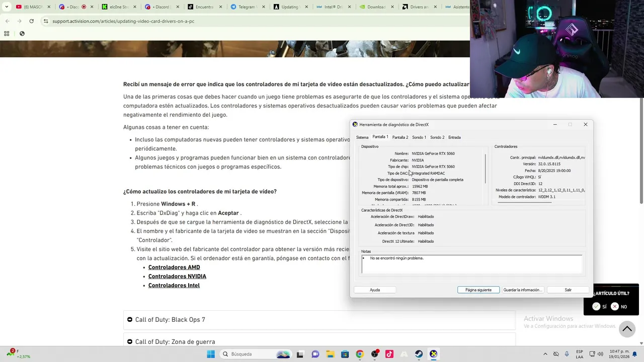Expand the browser tab search dropdown
644x362 pixels.
[x=7, y=7]
